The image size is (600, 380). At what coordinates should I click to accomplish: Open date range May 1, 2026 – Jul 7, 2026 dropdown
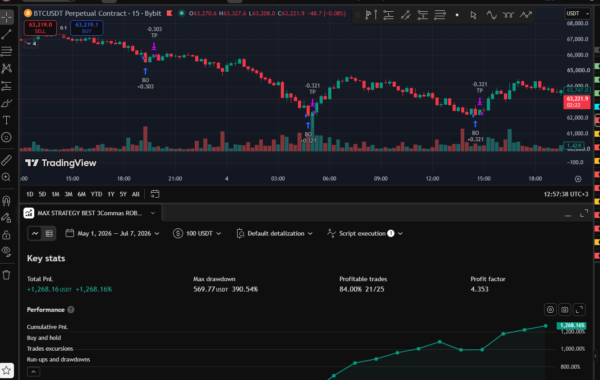pyautogui.click(x=112, y=233)
